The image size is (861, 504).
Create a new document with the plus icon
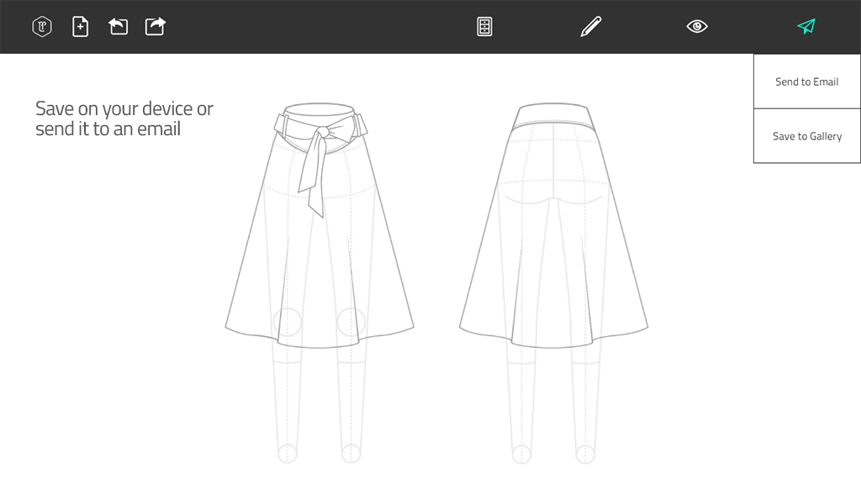pyautogui.click(x=80, y=26)
